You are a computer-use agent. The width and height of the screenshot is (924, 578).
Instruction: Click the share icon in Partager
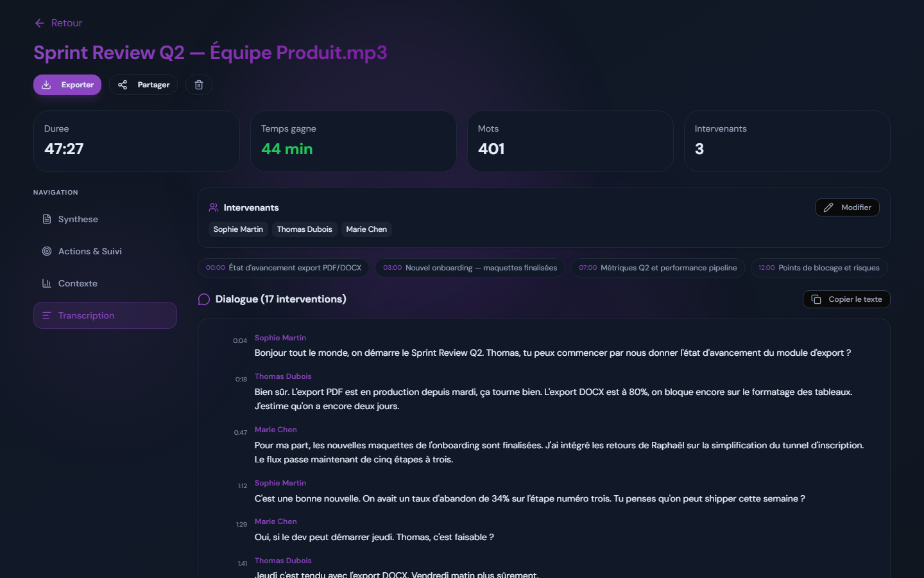pos(123,85)
